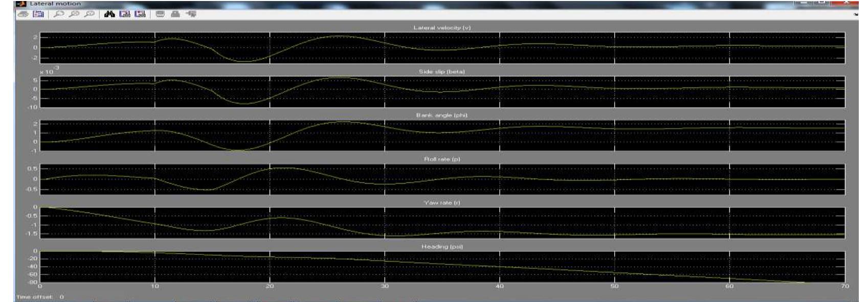Click the "Time offset: 0" status text

coord(40,297)
